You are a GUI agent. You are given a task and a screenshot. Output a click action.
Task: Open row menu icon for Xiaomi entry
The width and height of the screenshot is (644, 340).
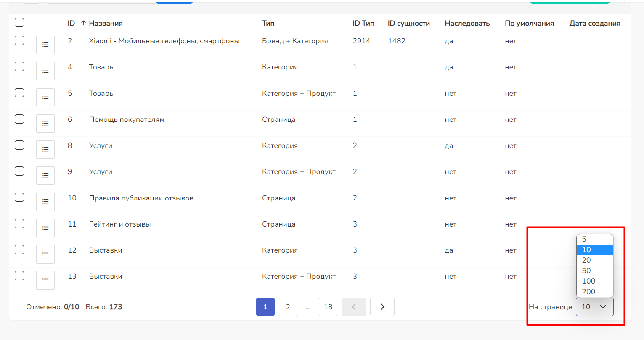[x=45, y=45]
